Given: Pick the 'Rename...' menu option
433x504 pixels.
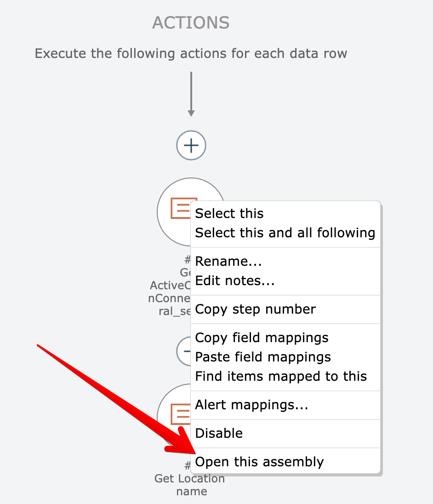Looking at the screenshot, I should [x=228, y=261].
